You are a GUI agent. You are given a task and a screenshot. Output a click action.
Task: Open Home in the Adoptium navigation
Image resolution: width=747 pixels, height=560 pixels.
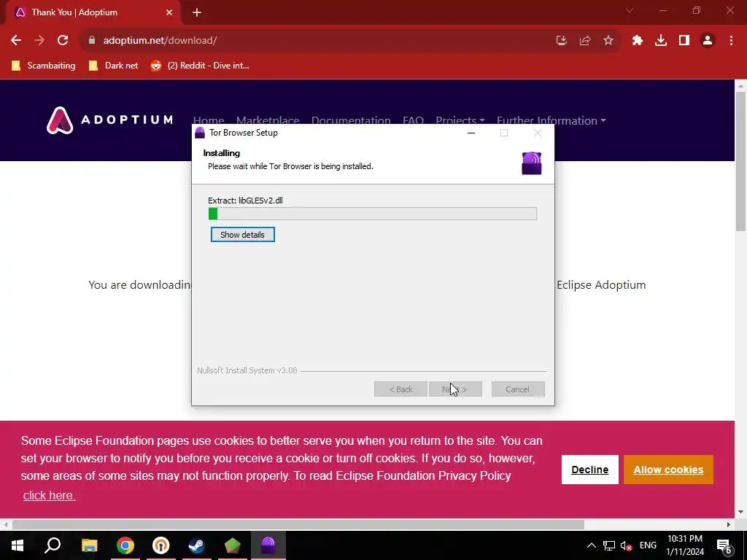coord(209,120)
